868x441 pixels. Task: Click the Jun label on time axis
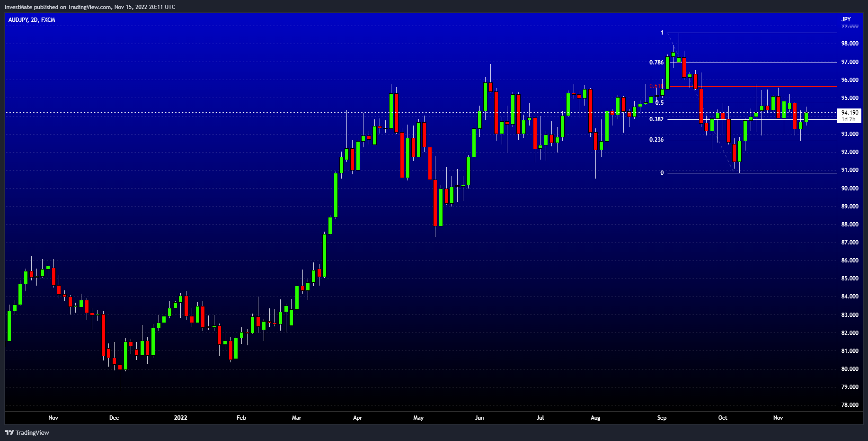click(479, 418)
